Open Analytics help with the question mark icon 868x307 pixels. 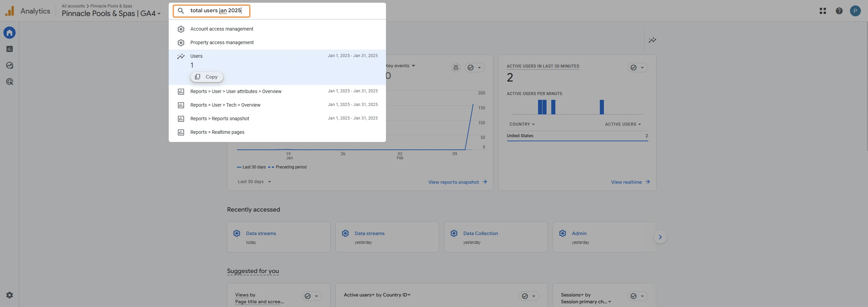(x=839, y=11)
